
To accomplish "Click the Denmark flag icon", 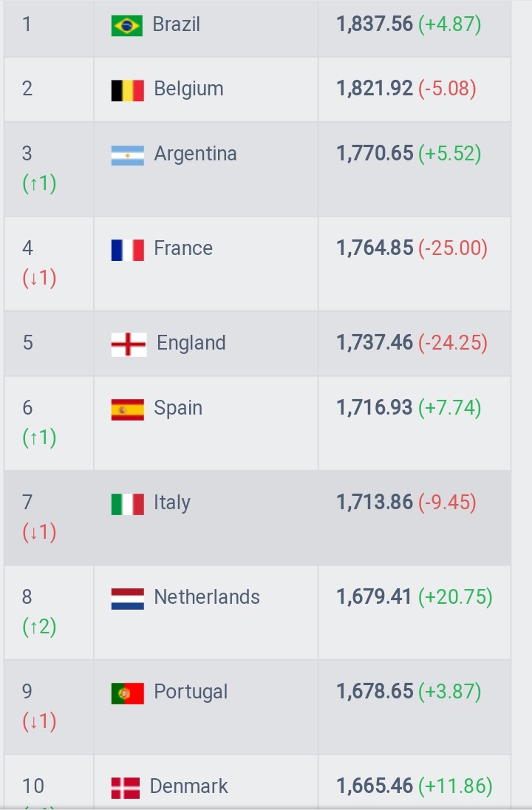I will pyautogui.click(x=126, y=788).
